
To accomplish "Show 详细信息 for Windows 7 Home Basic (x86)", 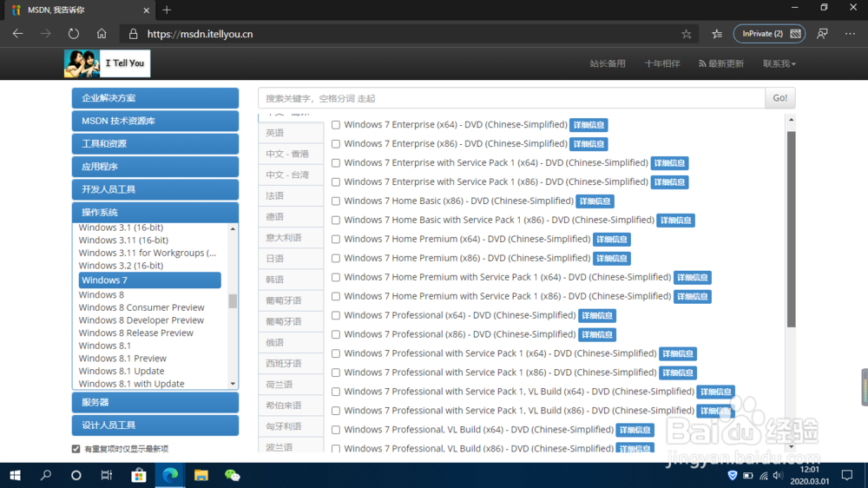I will coord(595,201).
